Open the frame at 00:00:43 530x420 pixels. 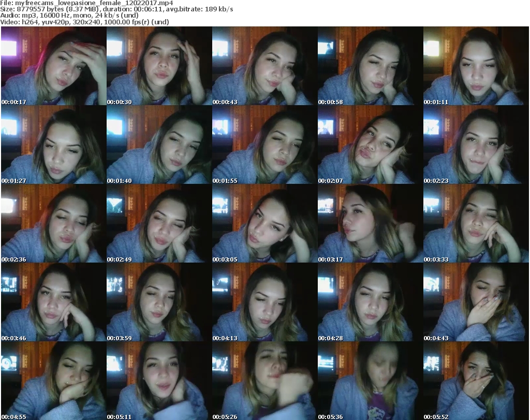(x=264, y=66)
